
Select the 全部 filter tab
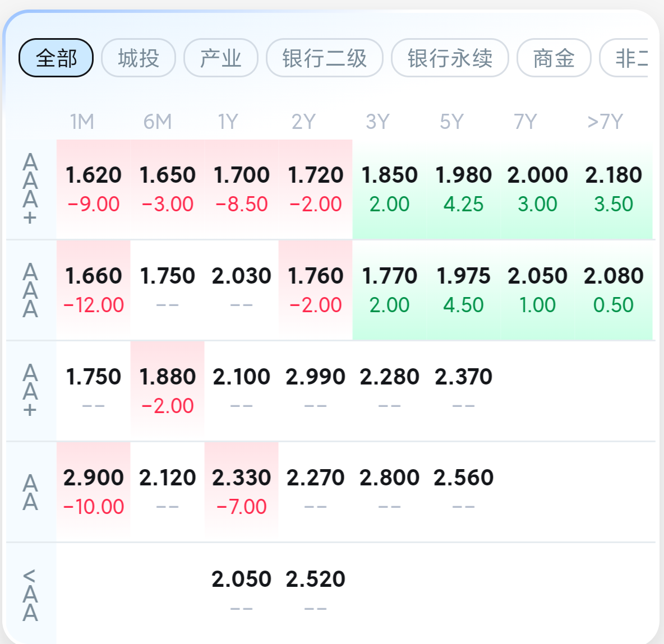56,58
